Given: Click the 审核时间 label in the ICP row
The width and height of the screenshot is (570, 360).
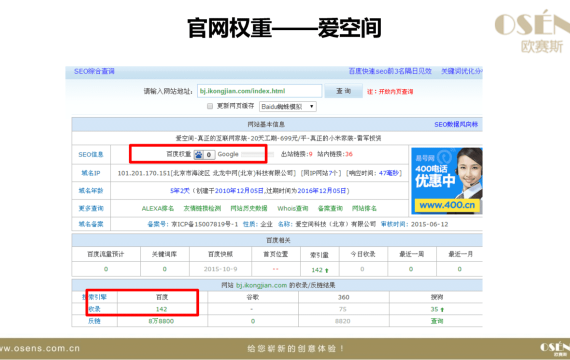Looking at the screenshot, I should click(393, 224).
